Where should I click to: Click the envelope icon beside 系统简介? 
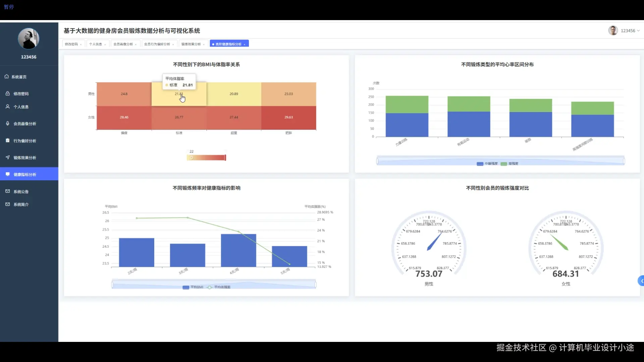point(7,204)
